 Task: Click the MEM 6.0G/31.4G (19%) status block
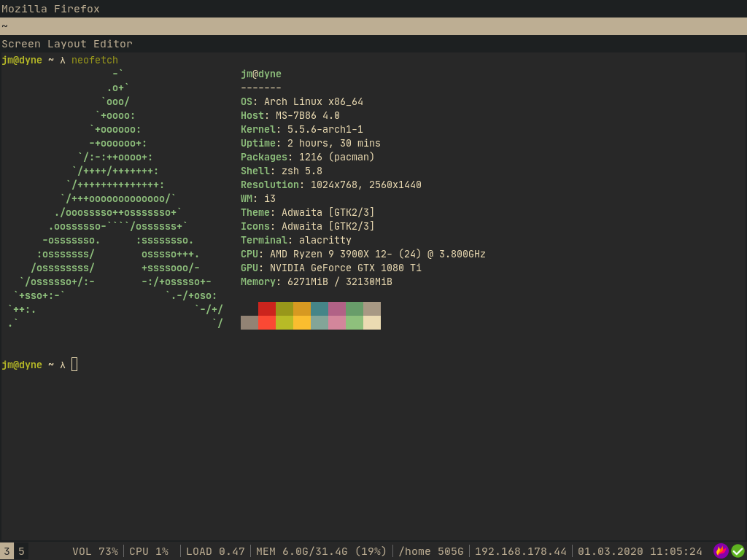(322, 551)
